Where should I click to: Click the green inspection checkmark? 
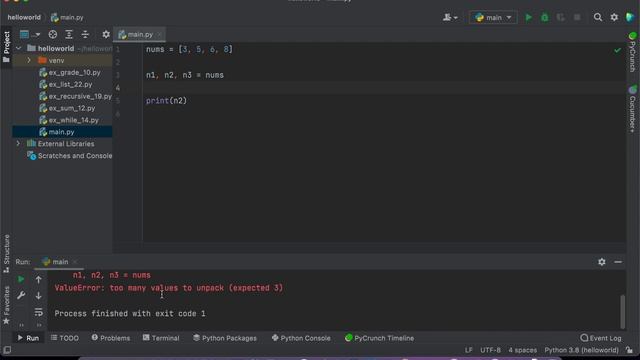(x=618, y=50)
